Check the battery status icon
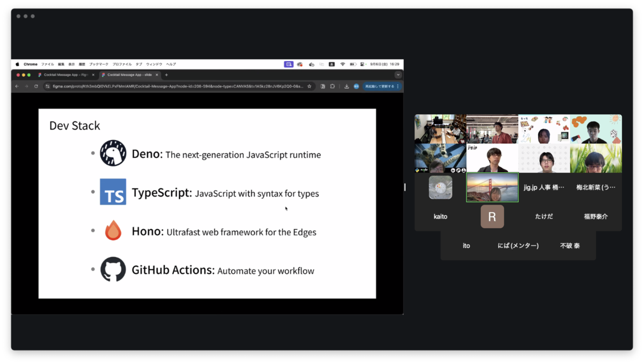Screen dimensions: 644x364 pyautogui.click(x=353, y=64)
